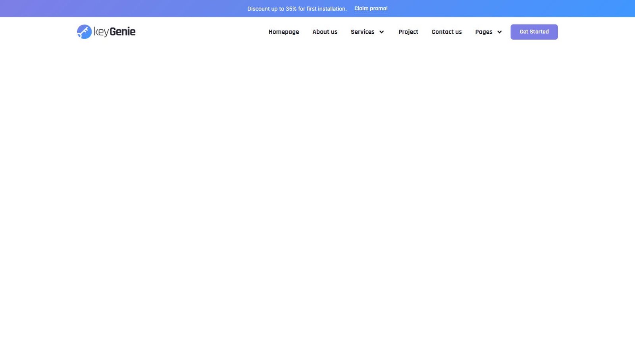Click 'first installation' words in the banner
This screenshot has width=635, height=364.
click(x=326, y=9)
